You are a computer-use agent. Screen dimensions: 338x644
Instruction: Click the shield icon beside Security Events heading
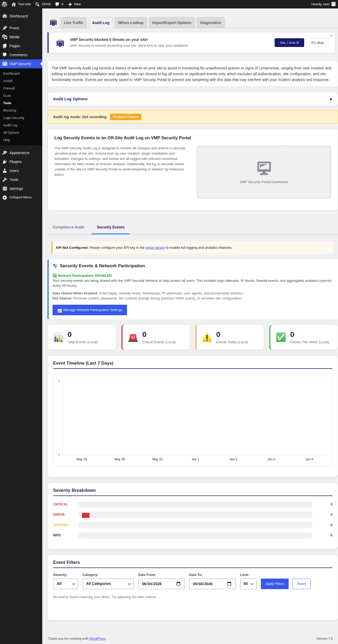[x=55, y=266]
